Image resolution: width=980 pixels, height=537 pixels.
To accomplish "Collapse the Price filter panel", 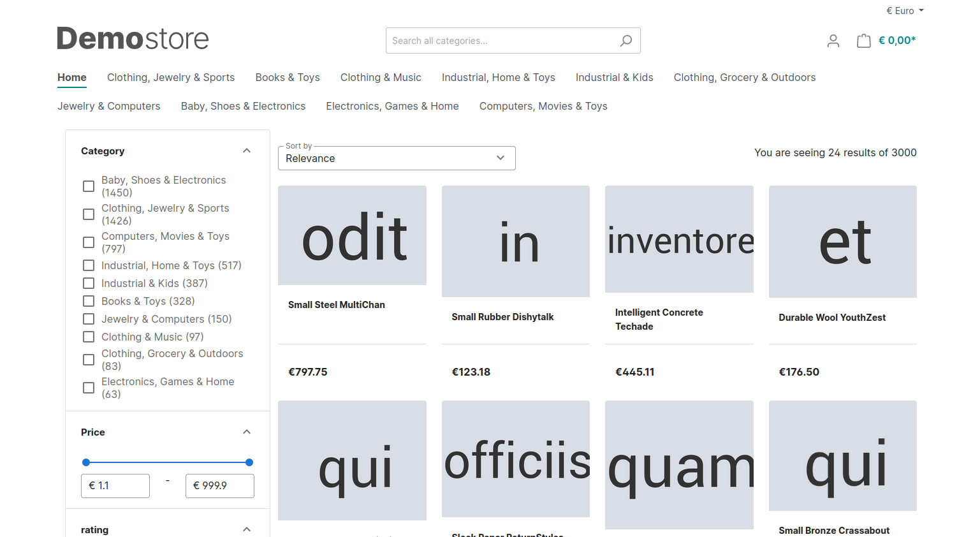I will (247, 432).
